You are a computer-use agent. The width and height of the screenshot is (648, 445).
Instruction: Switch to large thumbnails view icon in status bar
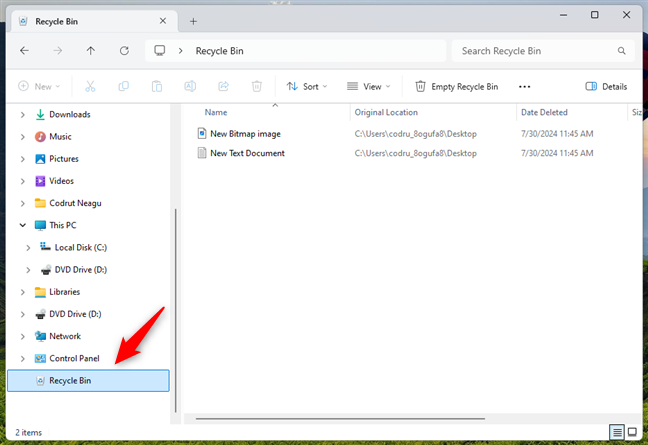(632, 432)
